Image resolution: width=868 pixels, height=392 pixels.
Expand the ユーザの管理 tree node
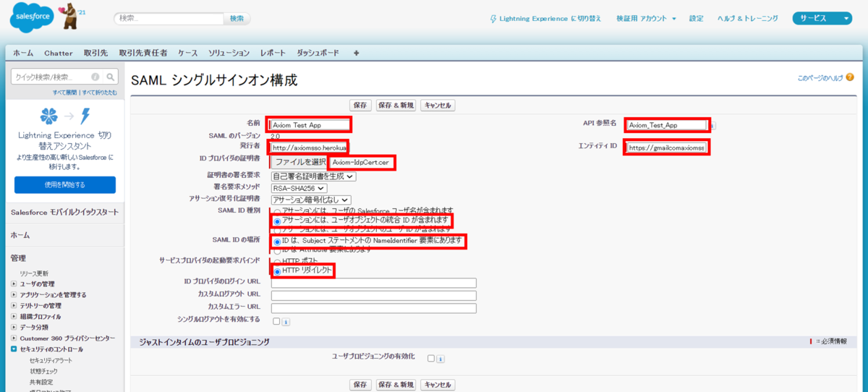[14, 284]
